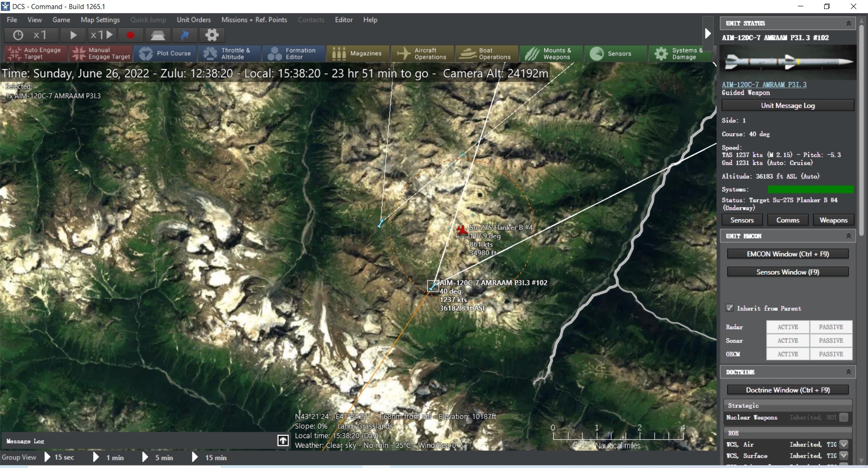The image size is (868, 468).
Task: Open the map layers icon in toolbar
Action: pyautogui.click(x=157, y=35)
